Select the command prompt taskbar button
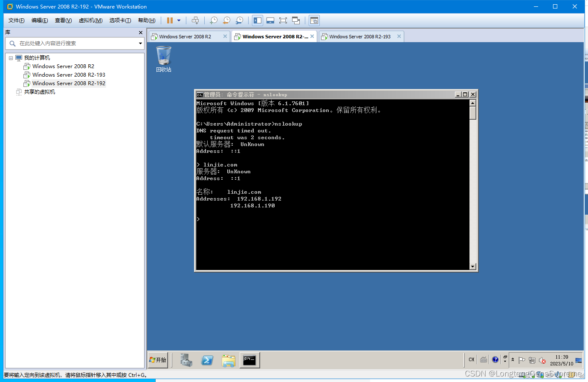Image resolution: width=588 pixels, height=382 pixels. point(249,360)
